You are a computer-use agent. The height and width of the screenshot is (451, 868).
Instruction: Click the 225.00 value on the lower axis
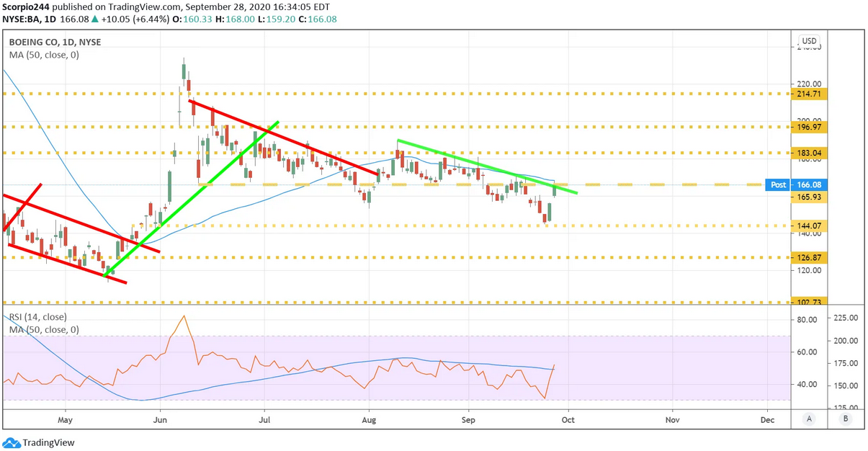[845, 318]
